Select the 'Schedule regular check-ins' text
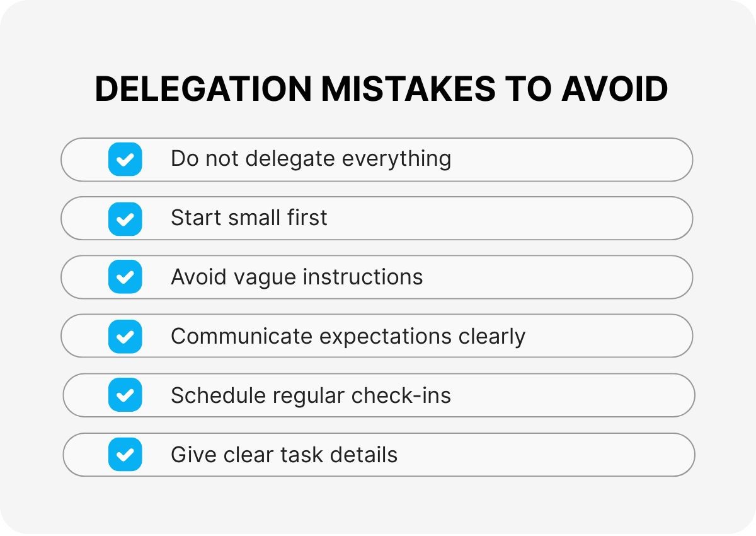This screenshot has width=756, height=536. [x=311, y=395]
